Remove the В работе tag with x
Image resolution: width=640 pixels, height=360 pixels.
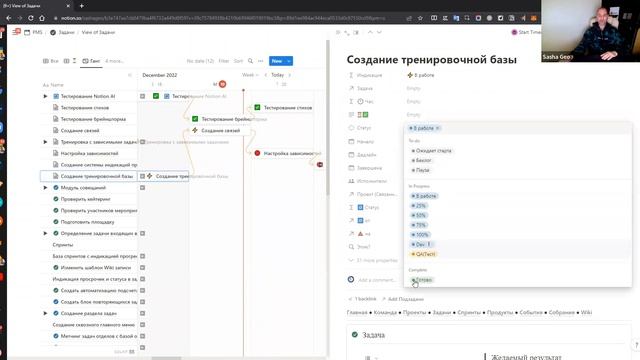(x=438, y=128)
